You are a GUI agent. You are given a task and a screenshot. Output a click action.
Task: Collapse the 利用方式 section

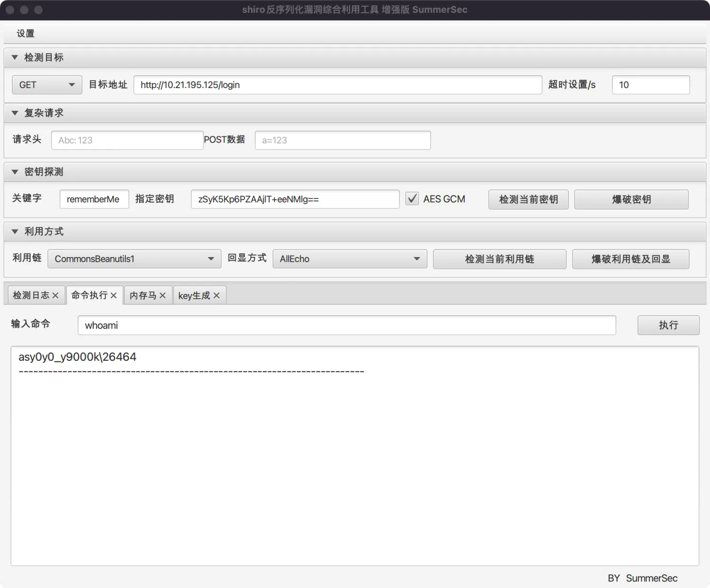[15, 232]
